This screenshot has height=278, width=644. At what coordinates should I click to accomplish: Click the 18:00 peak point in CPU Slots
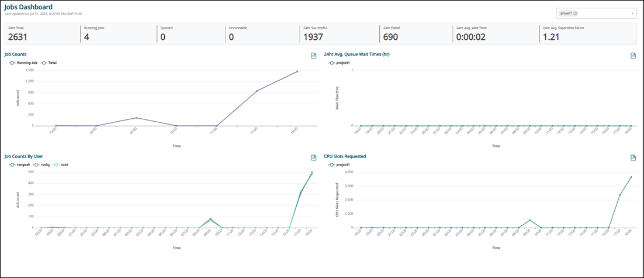click(631, 177)
